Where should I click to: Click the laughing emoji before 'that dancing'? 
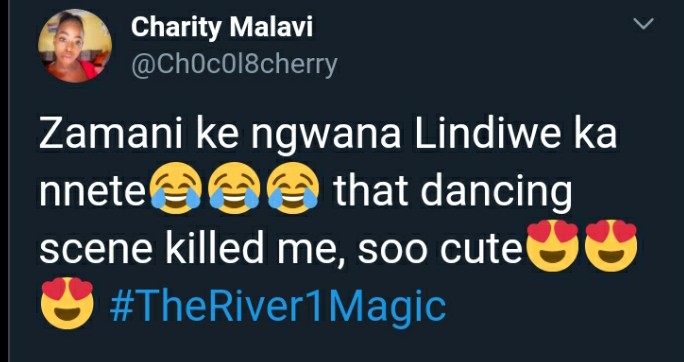[x=292, y=188]
